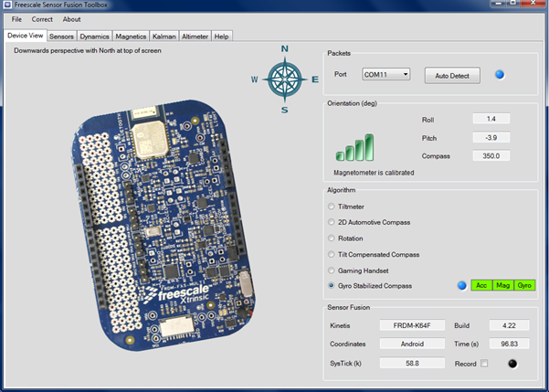
Task: Click the Compass value field 350.0
Action: pos(491,155)
